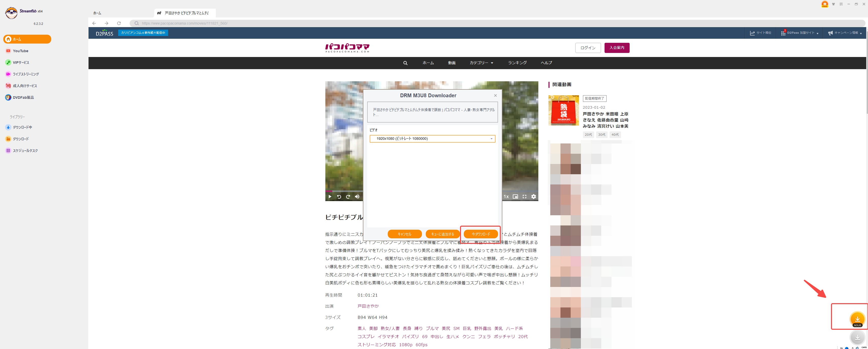
Task: Expand the D2Pass 加盟サイト dropdown
Action: (x=800, y=33)
